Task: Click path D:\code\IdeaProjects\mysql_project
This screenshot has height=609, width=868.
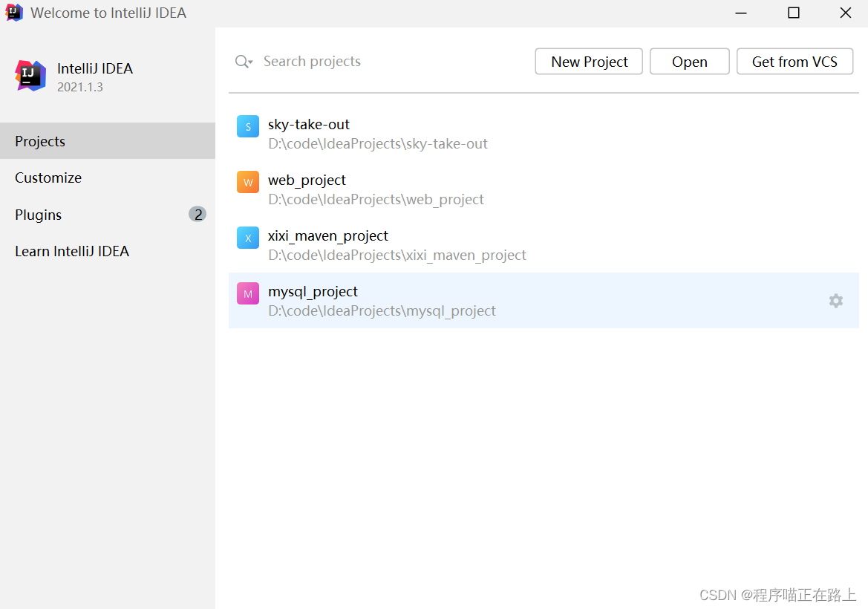Action: point(382,311)
